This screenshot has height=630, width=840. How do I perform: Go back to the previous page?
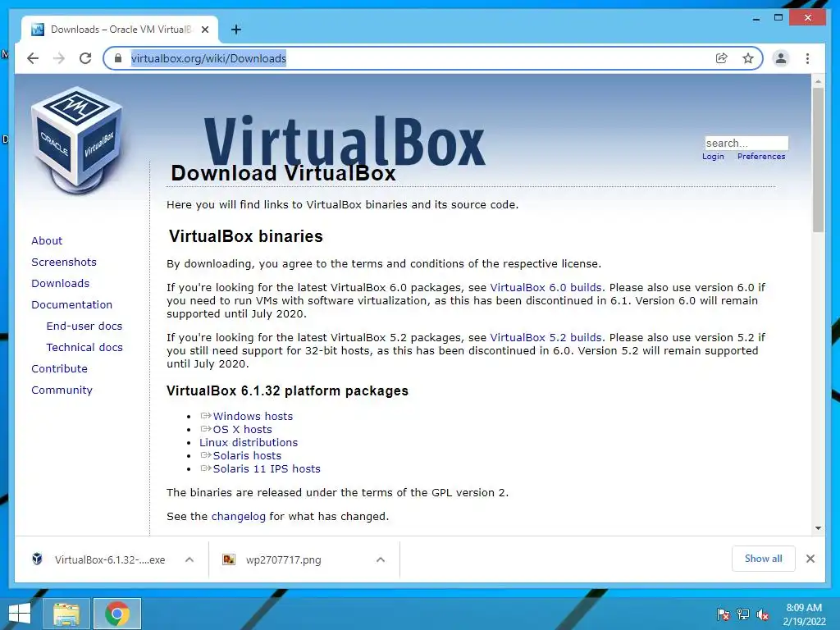point(33,58)
